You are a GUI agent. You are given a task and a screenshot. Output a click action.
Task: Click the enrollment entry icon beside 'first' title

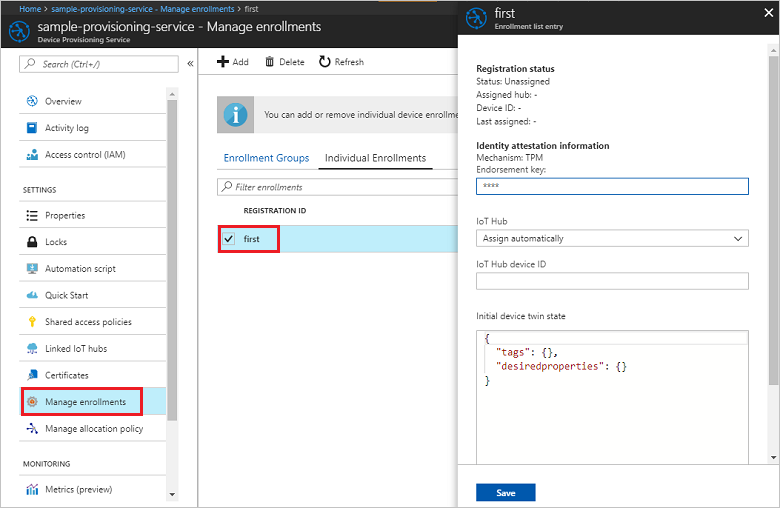tap(476, 19)
